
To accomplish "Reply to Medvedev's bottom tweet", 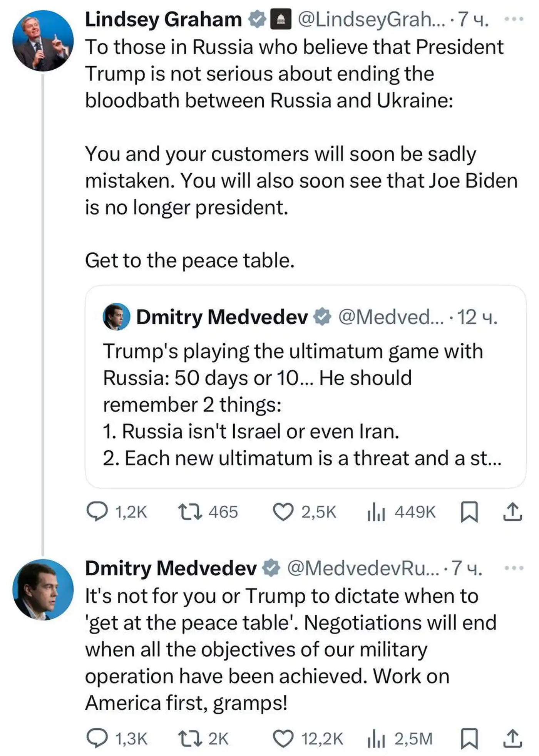I will [x=97, y=738].
